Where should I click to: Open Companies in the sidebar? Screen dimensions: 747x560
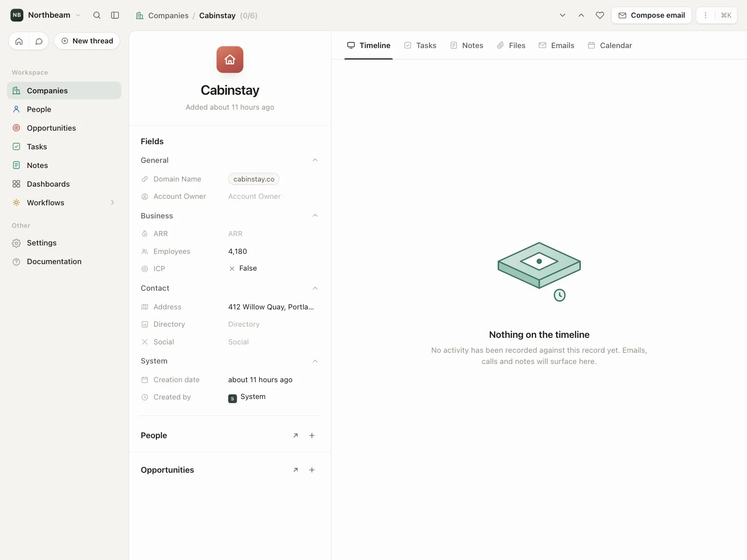point(64,91)
